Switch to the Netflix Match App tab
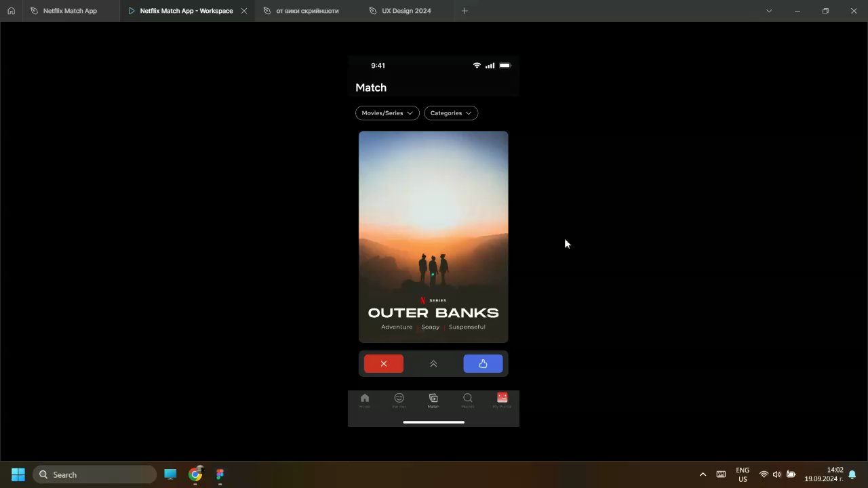The image size is (868, 488). click(x=71, y=11)
